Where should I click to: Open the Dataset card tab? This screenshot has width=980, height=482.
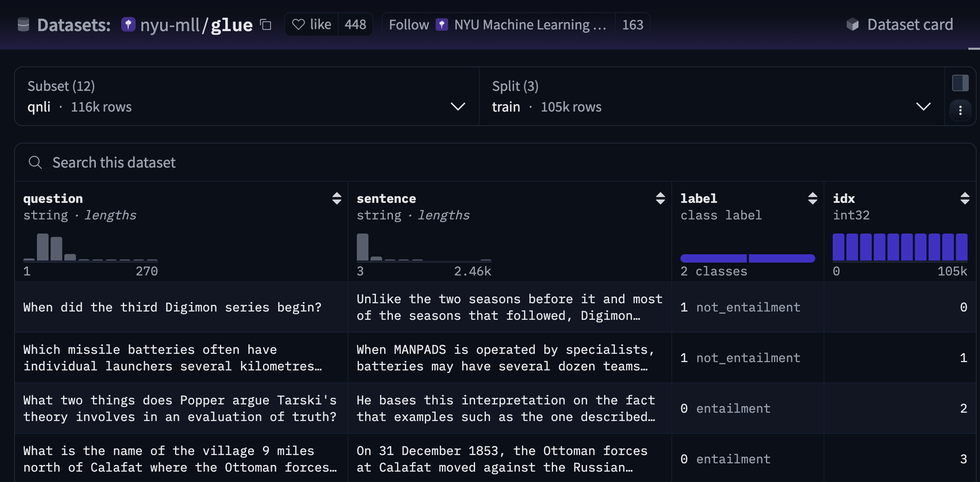pyautogui.click(x=909, y=25)
